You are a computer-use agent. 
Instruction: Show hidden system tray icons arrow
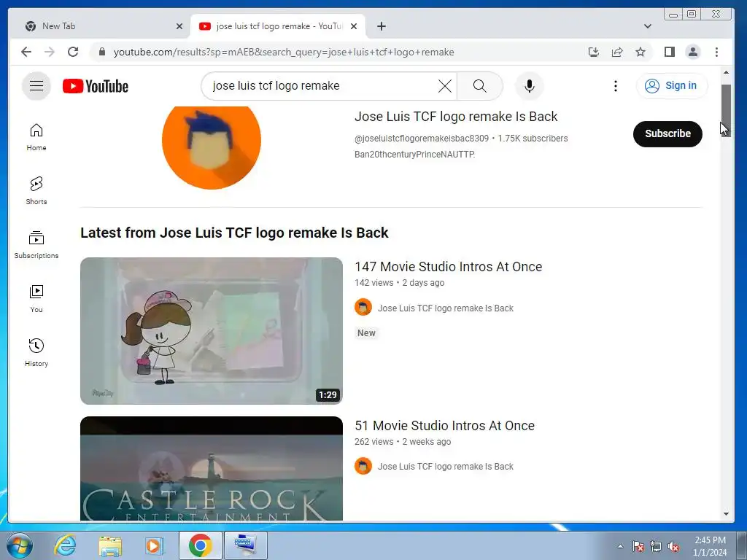point(620,546)
